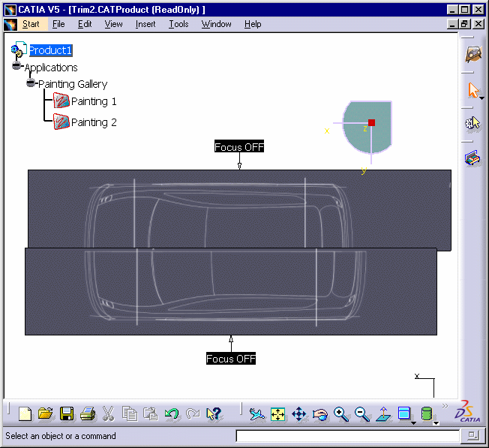
Task: Click the Redo arrow icon
Action: click(193, 414)
